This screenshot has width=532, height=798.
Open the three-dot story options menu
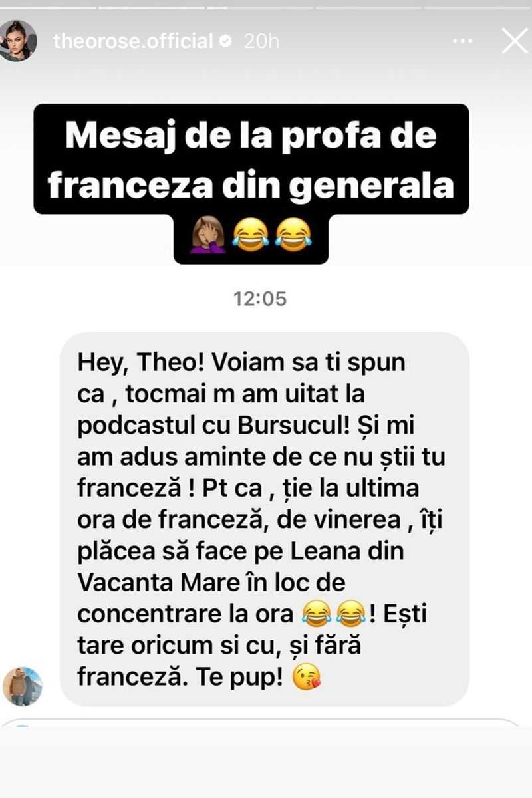pyautogui.click(x=462, y=41)
